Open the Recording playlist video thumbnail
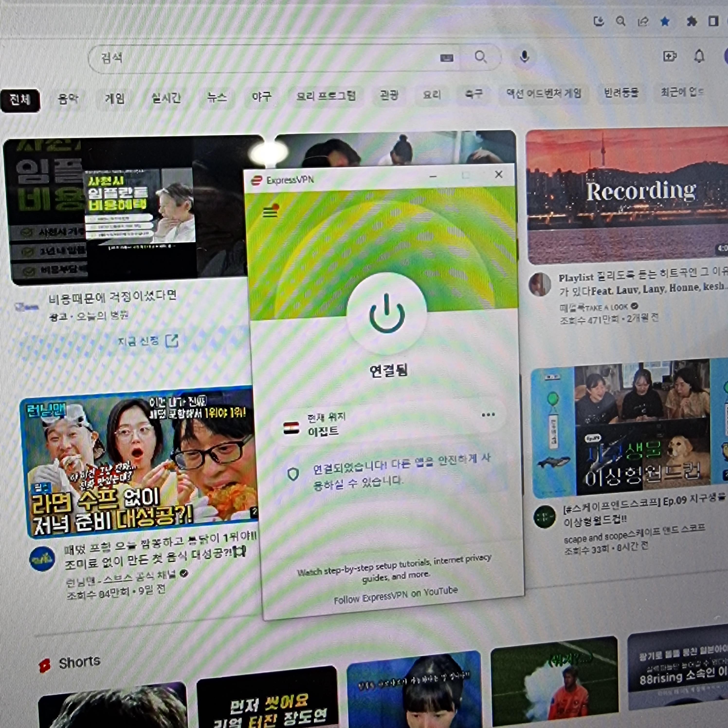 coord(626,196)
